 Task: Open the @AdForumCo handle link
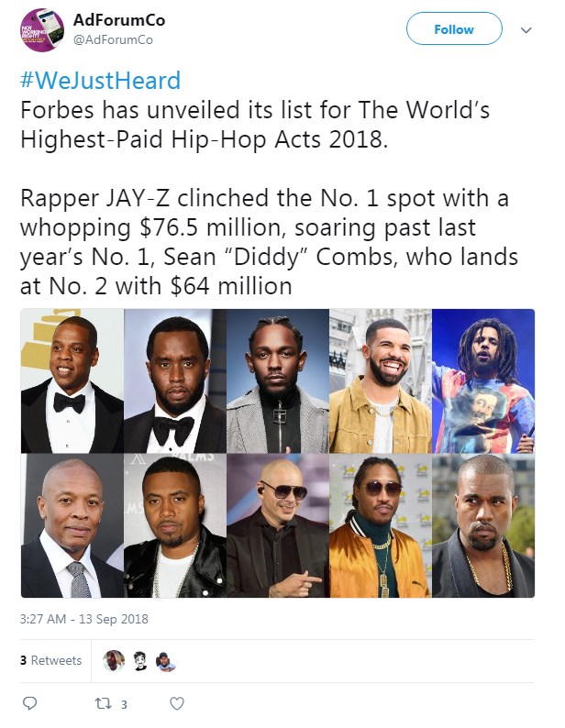(x=113, y=40)
